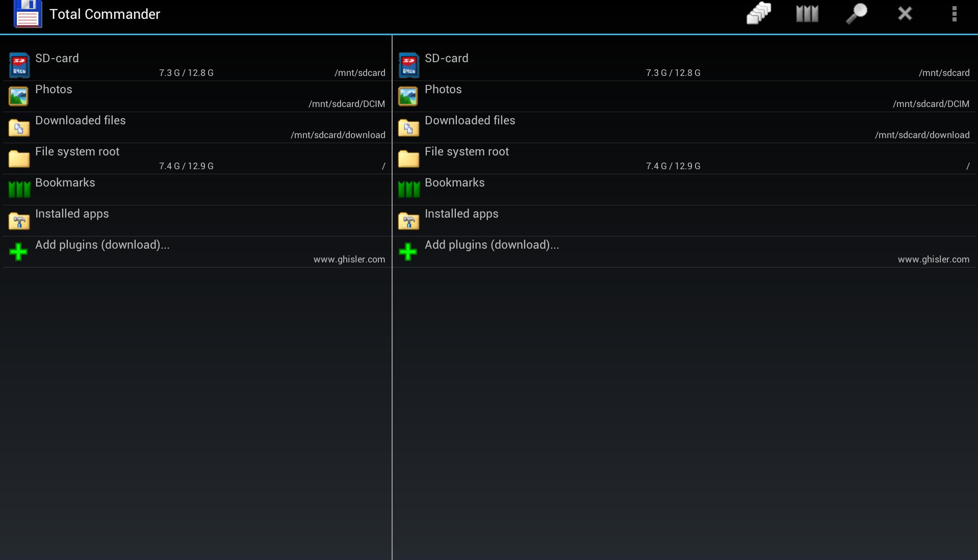The height and width of the screenshot is (560, 978).
Task: Click the 7.3 G / 12.8 G size in the left panel
Action: click(186, 73)
